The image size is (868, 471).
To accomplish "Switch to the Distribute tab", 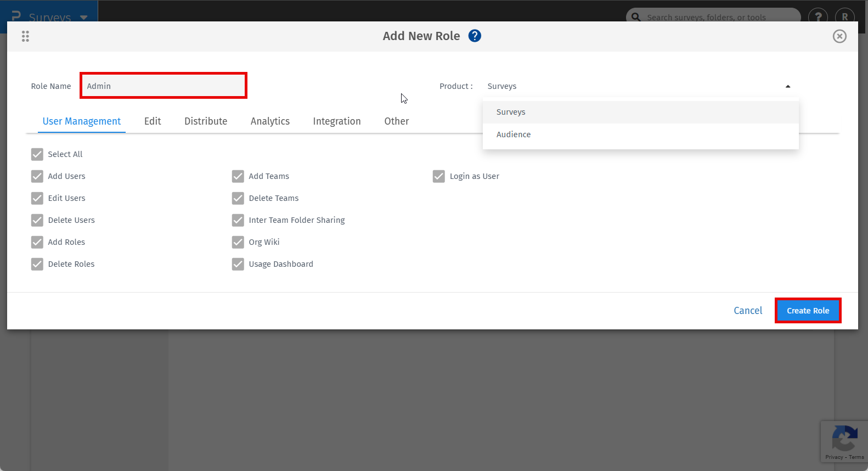I will [206, 121].
